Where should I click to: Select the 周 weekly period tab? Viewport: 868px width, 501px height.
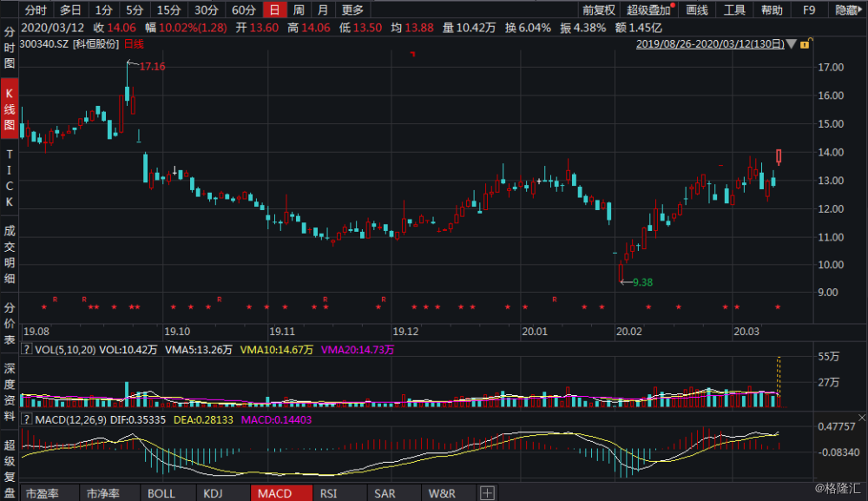[299, 10]
